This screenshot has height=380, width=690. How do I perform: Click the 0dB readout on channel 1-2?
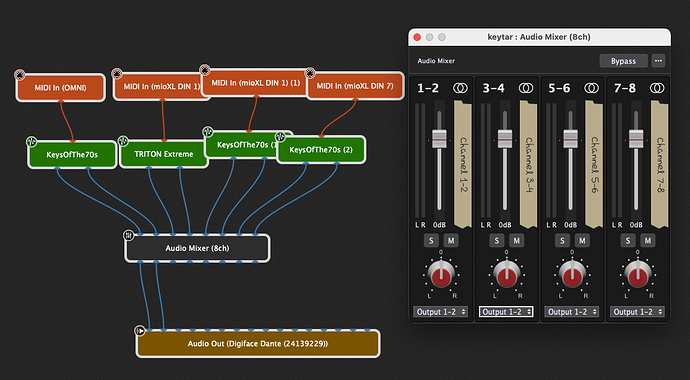point(439,225)
